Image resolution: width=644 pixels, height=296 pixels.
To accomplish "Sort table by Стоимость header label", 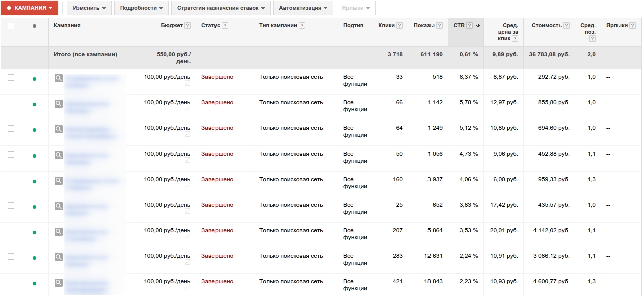I will (x=546, y=25).
